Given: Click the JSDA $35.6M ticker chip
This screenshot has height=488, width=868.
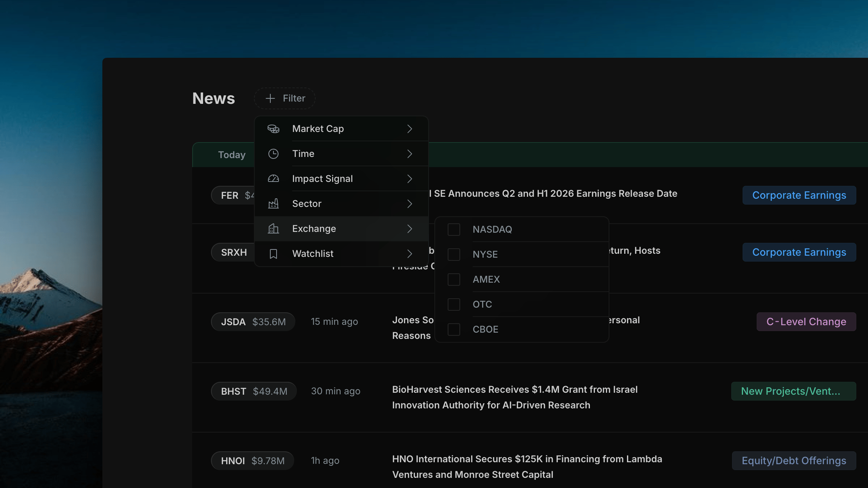Looking at the screenshot, I should (x=253, y=322).
